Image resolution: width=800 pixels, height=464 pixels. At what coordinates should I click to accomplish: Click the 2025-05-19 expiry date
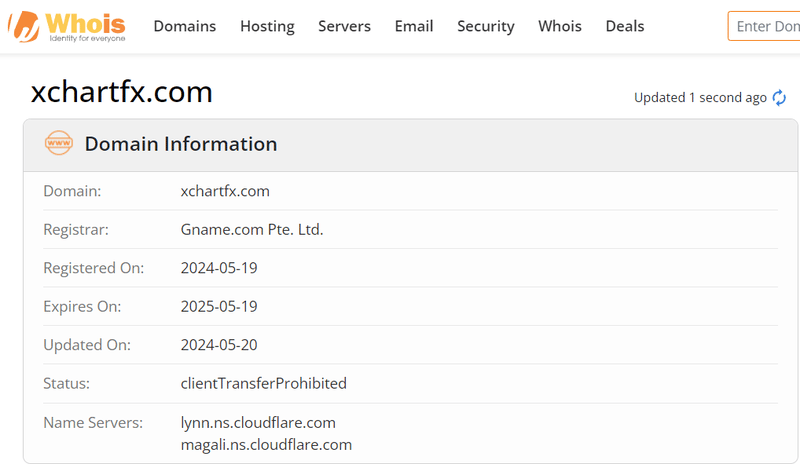tap(218, 306)
